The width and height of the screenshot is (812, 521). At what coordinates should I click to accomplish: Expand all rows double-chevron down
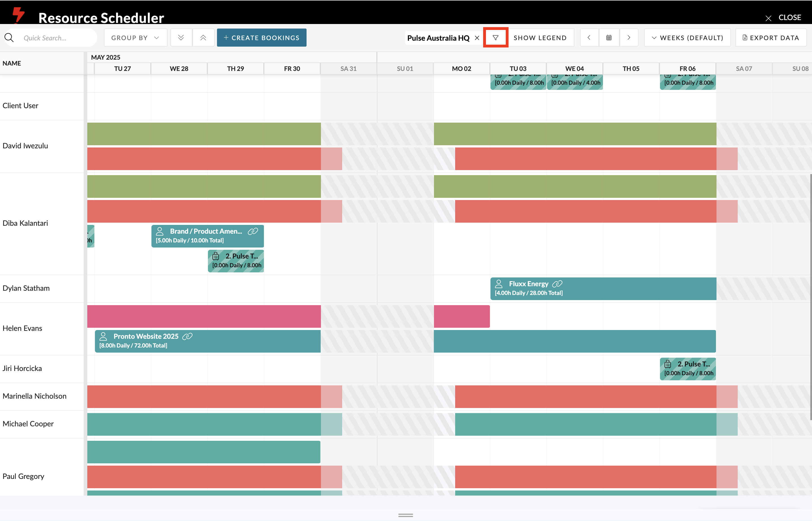tap(181, 38)
